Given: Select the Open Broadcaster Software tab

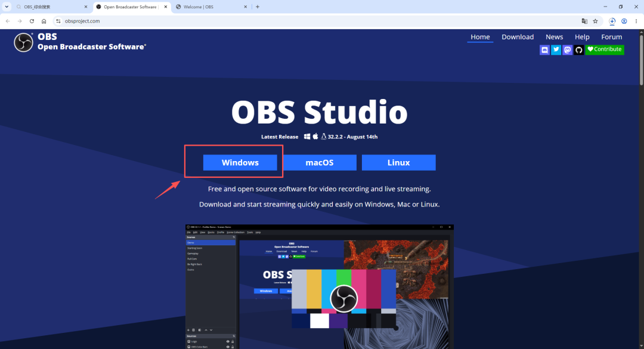Looking at the screenshot, I should pyautogui.click(x=132, y=7).
